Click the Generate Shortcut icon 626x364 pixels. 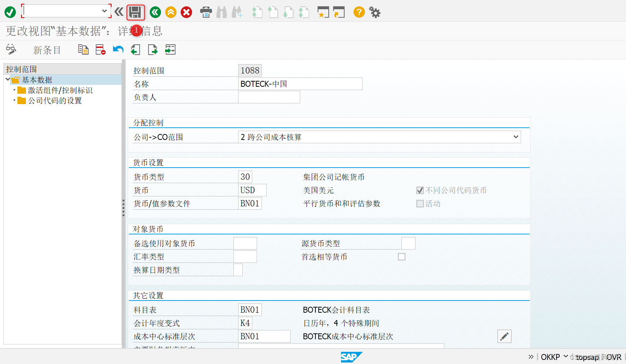click(339, 12)
